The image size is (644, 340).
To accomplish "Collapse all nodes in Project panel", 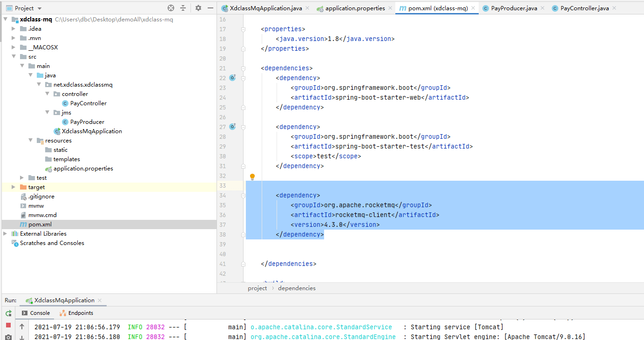I will [x=183, y=8].
